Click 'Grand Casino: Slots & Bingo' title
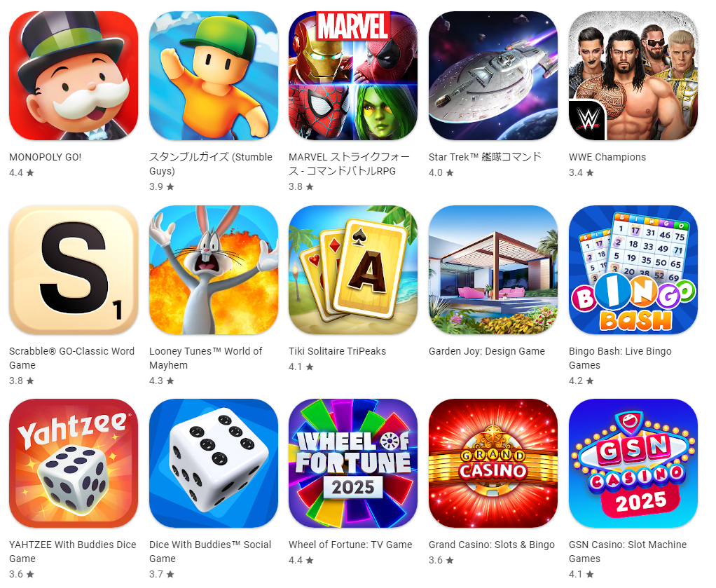 492,545
